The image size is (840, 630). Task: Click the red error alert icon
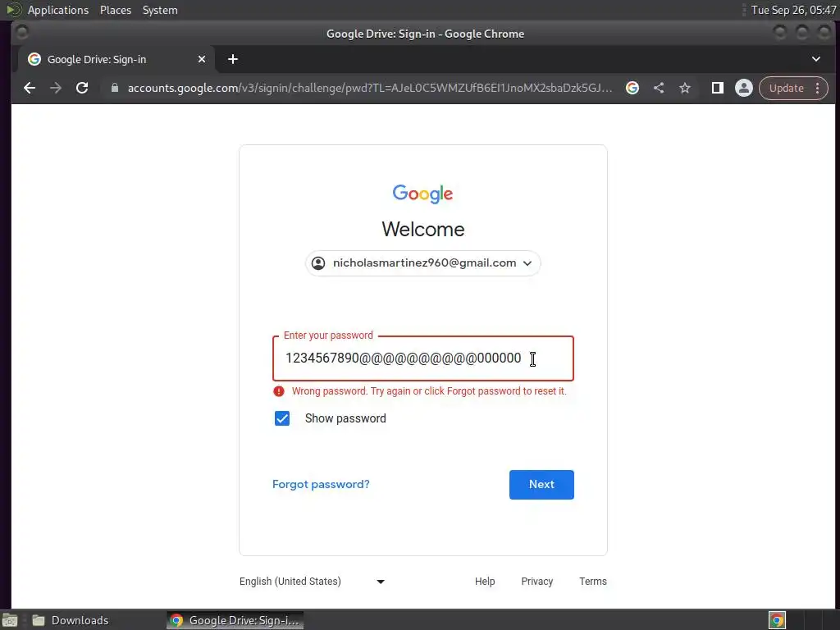coord(279,391)
